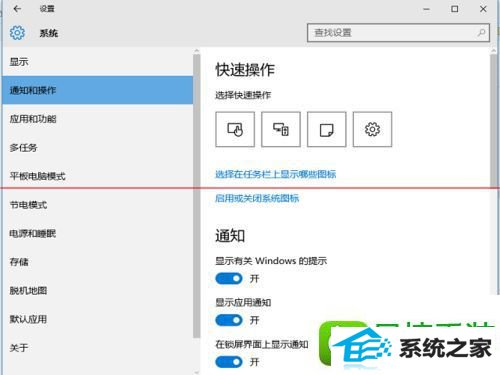Click the main content vertical scrollbar

(494, 120)
